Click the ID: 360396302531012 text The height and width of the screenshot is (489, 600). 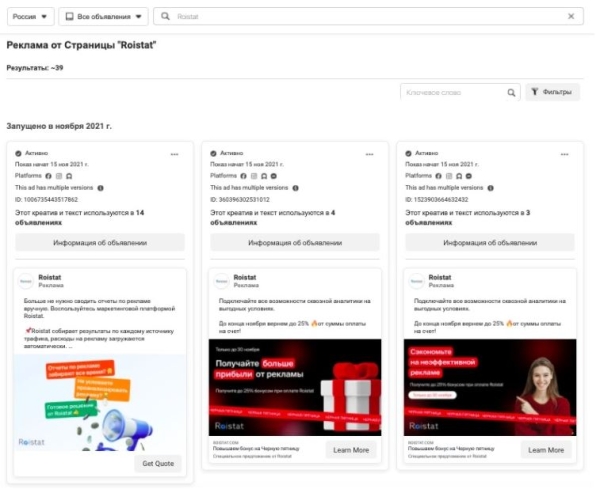click(x=240, y=200)
